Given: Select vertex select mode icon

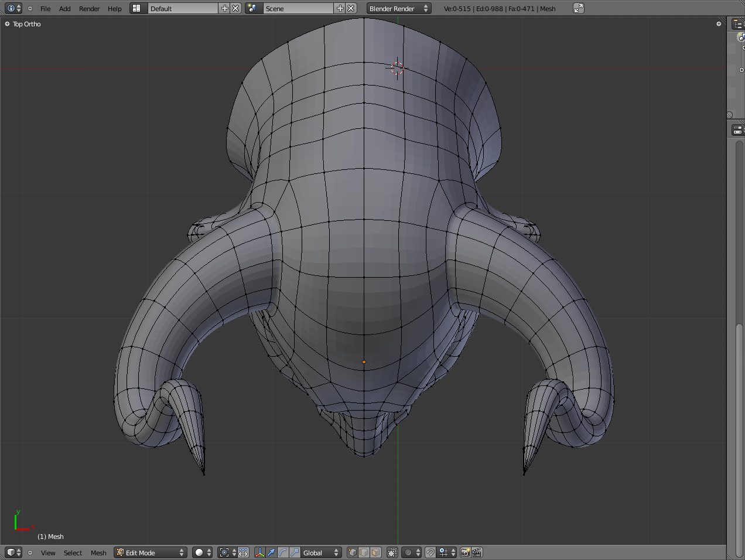Looking at the screenshot, I should point(352,552).
